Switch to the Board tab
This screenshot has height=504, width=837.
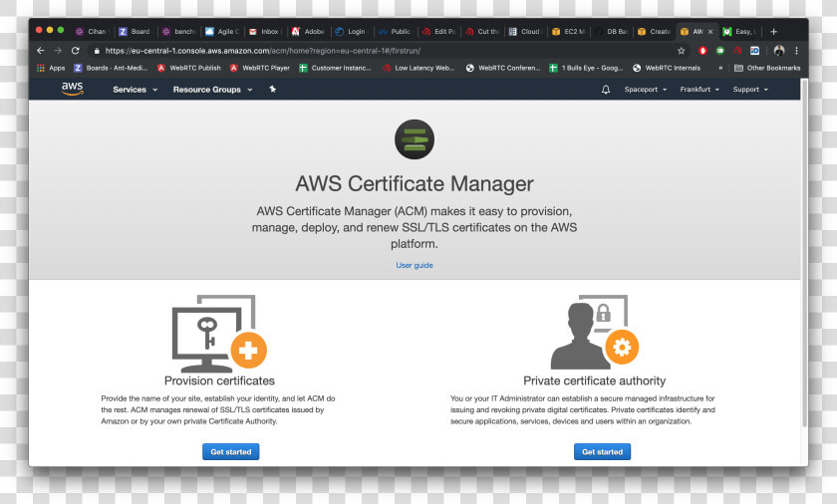tap(136, 32)
